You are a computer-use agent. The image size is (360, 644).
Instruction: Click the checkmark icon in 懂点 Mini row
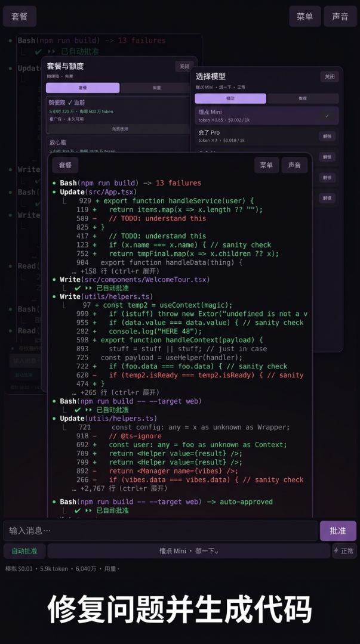(327, 116)
